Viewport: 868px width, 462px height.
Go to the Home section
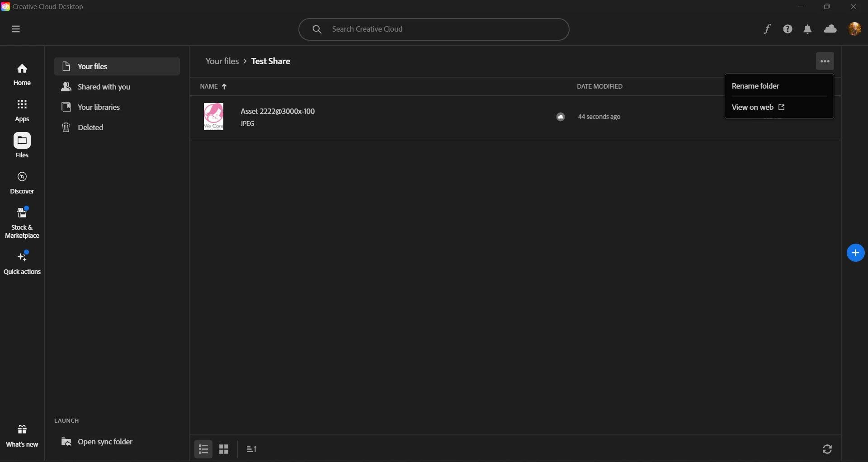22,75
